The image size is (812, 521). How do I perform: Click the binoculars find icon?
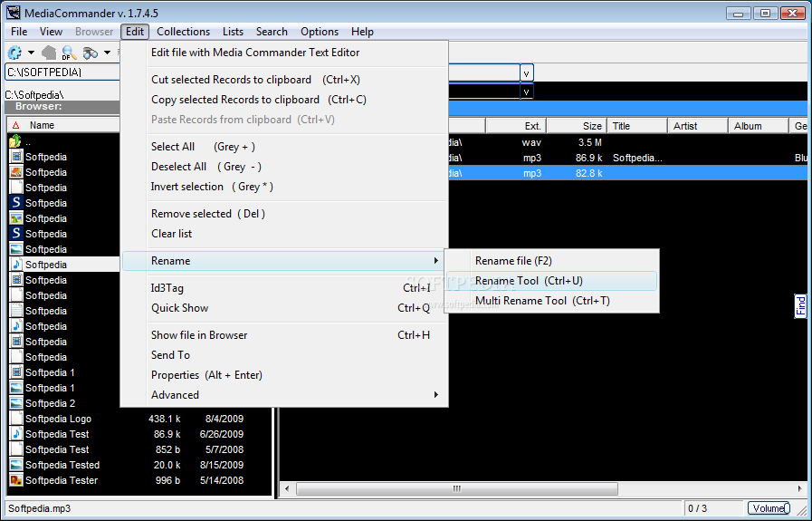91,53
